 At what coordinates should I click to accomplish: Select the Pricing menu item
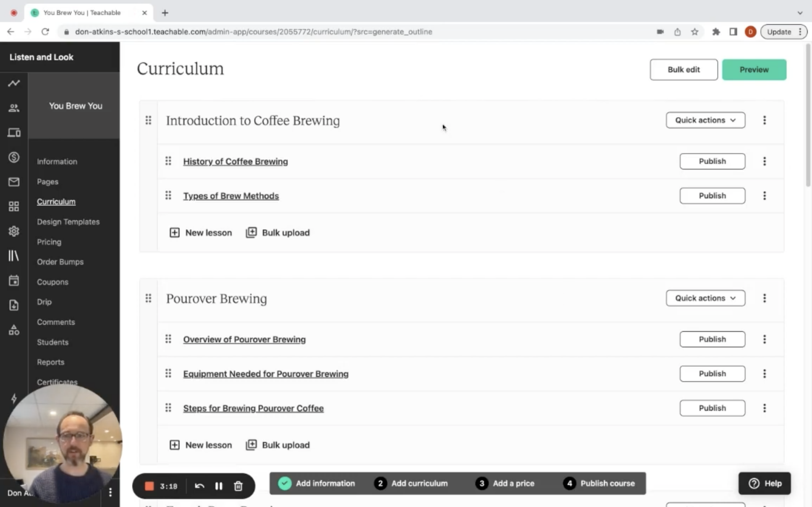pyautogui.click(x=49, y=242)
